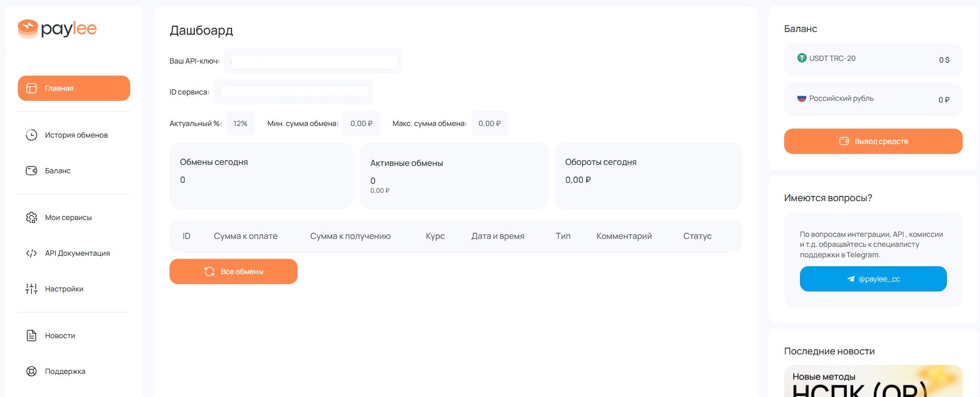This screenshot has height=397, width=980.
Task: Open the @paylee_cc Telegram support link
Action: [x=873, y=279]
